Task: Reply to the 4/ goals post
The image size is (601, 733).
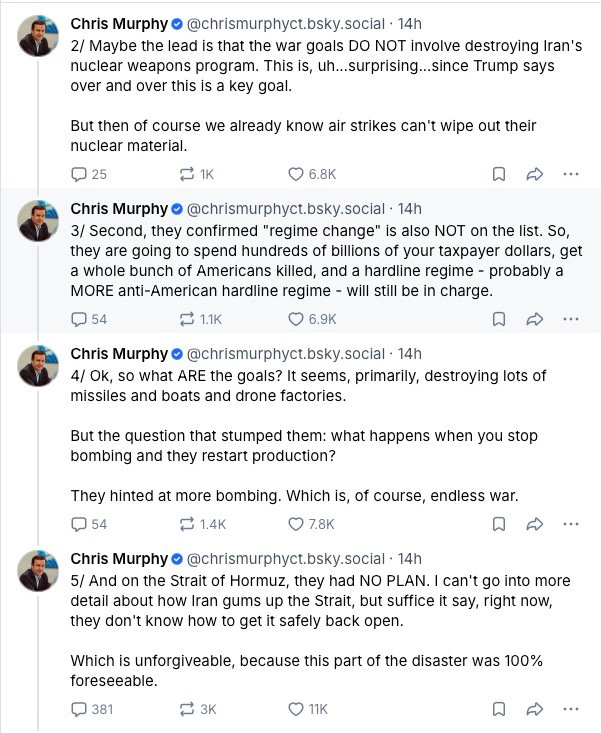Action: [x=80, y=523]
